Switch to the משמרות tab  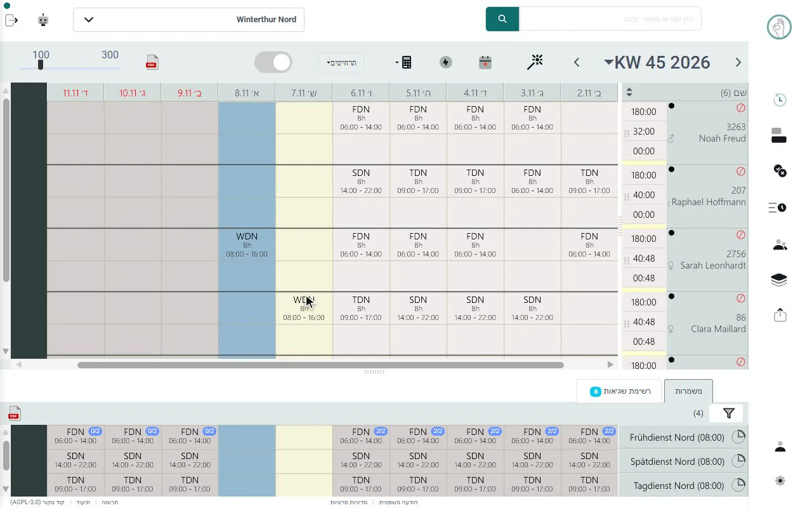[688, 391]
